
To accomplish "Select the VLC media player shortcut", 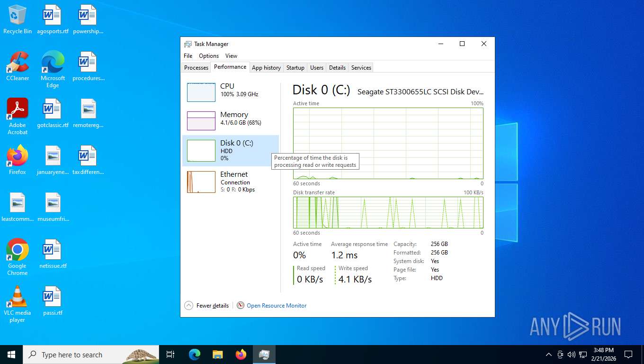I will 18,304.
